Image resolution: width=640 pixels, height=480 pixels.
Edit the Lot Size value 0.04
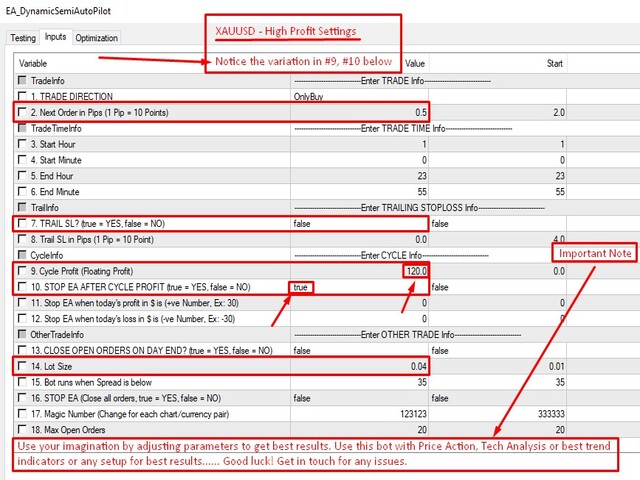click(x=360, y=367)
